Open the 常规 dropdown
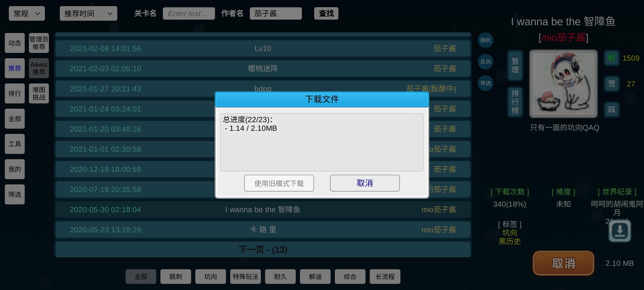Screen dimensions: 644x290 [27, 13]
